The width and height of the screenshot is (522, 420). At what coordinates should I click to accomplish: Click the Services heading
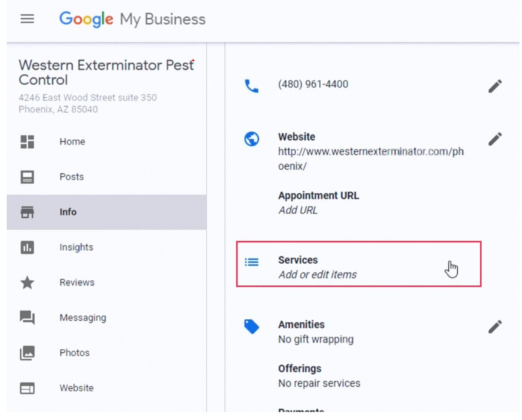tap(298, 260)
